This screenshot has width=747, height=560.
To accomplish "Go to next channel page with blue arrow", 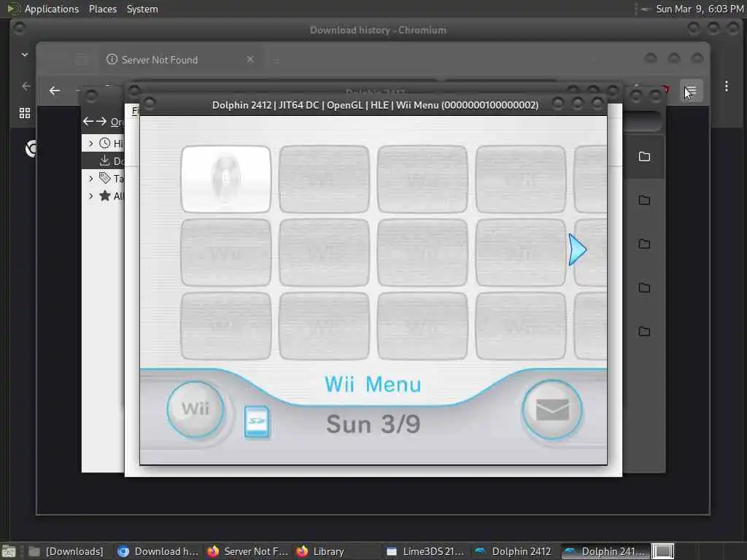I will [x=577, y=249].
